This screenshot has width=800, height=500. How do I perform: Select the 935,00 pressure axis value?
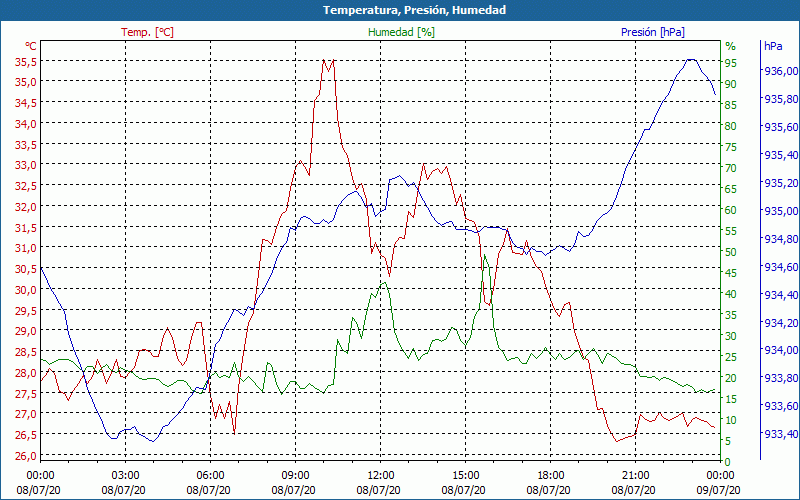point(781,211)
